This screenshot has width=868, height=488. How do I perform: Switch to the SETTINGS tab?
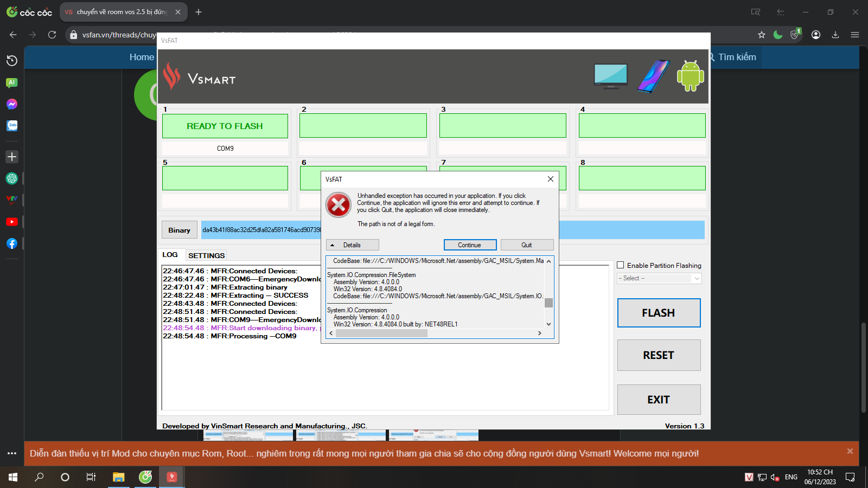click(206, 255)
